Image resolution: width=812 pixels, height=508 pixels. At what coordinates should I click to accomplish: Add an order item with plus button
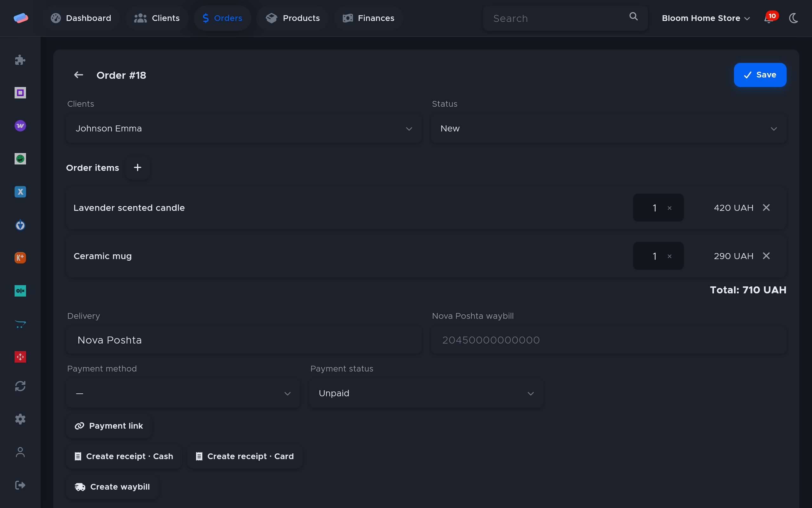(138, 168)
